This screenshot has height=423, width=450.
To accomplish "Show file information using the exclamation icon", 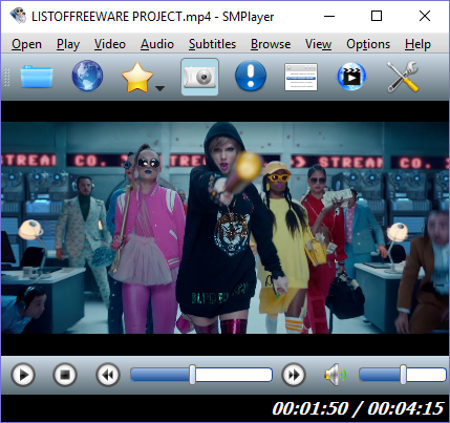I will (x=251, y=76).
